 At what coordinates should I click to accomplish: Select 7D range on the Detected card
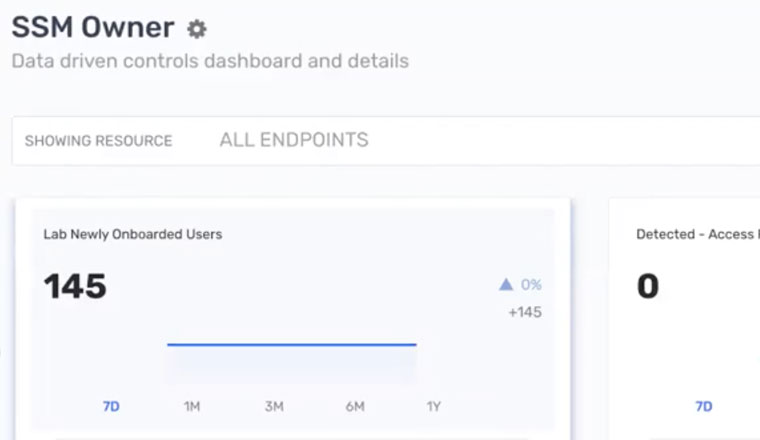[x=704, y=406]
